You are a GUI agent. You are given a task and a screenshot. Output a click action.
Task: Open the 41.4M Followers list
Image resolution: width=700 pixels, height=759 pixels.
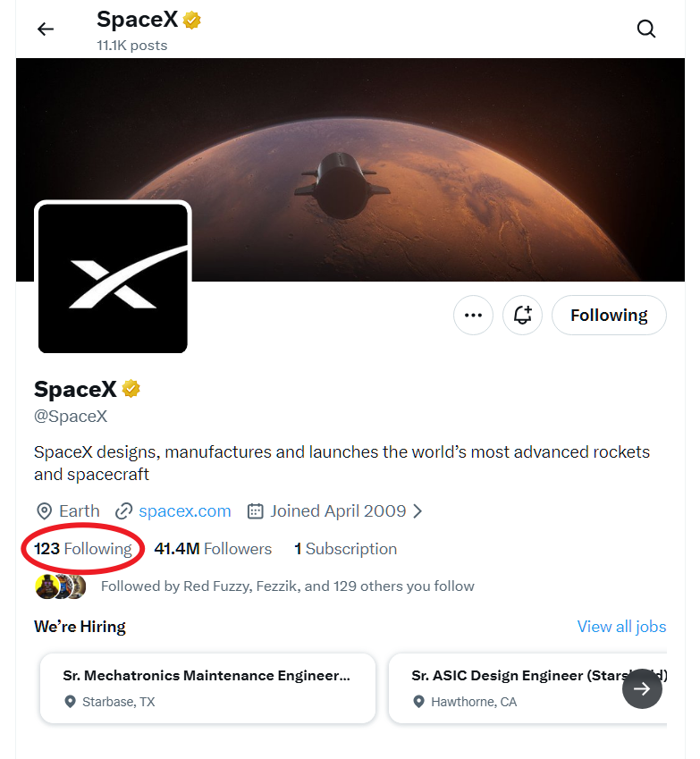coord(213,549)
